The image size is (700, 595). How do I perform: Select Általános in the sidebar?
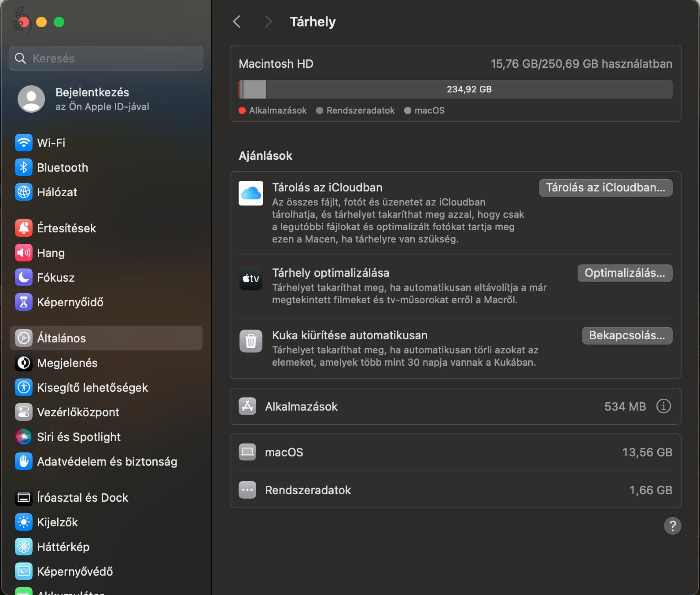(106, 338)
